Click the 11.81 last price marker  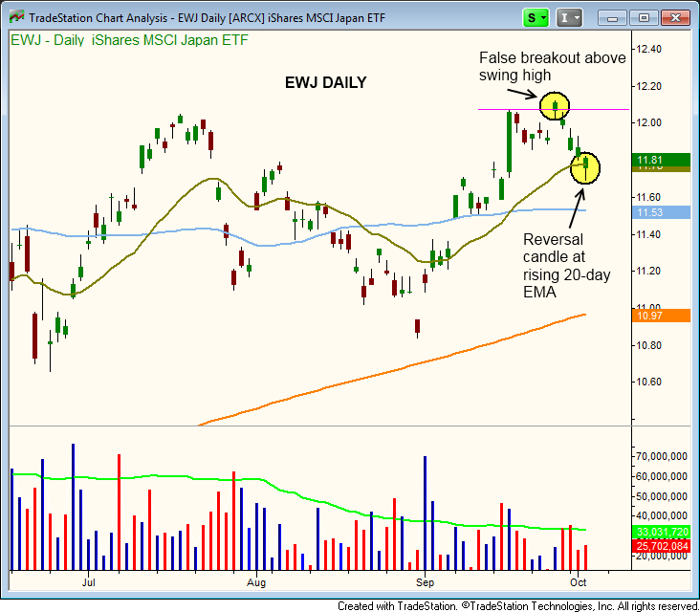pos(661,160)
